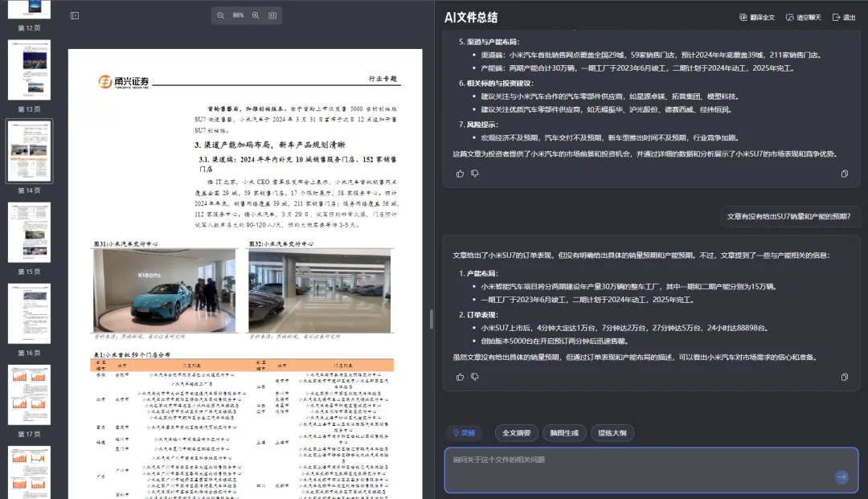Viewport: 868px width, 499px height.
Task: Click the send message arrow button
Action: pos(841,477)
